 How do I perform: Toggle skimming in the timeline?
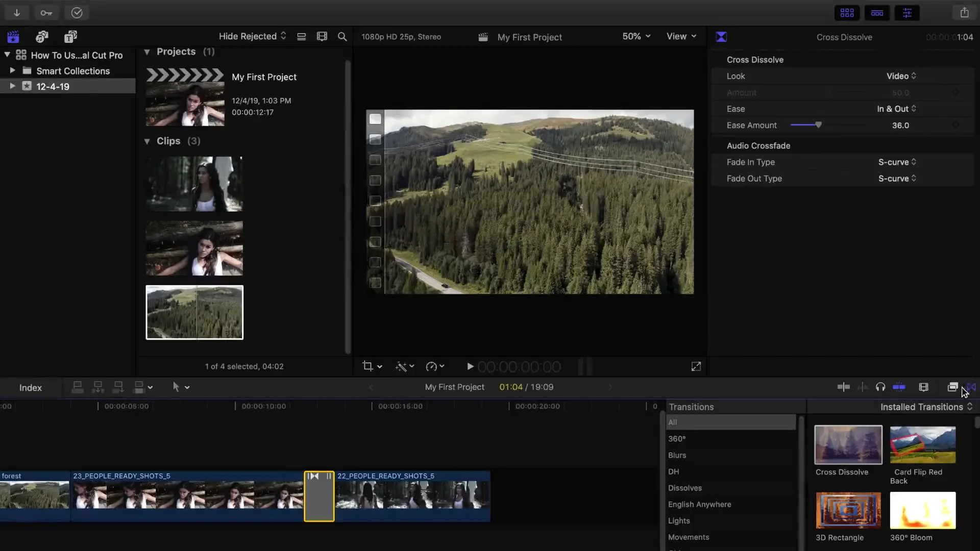844,387
